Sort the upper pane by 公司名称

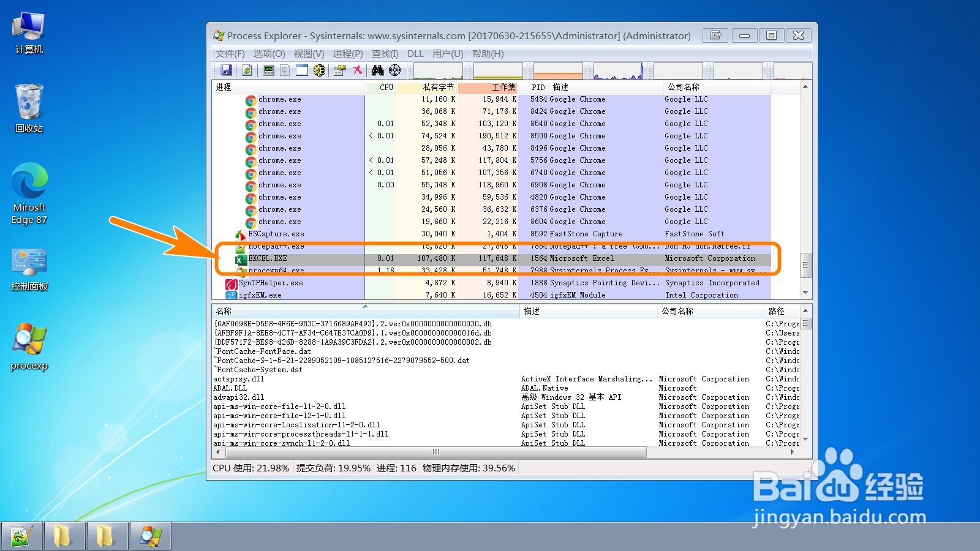point(717,88)
